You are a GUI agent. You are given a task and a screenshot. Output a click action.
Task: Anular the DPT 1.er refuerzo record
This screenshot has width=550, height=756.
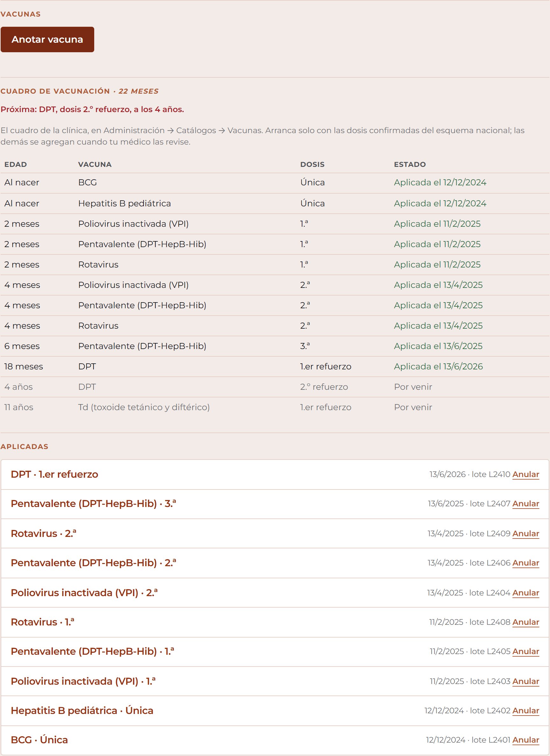(526, 474)
